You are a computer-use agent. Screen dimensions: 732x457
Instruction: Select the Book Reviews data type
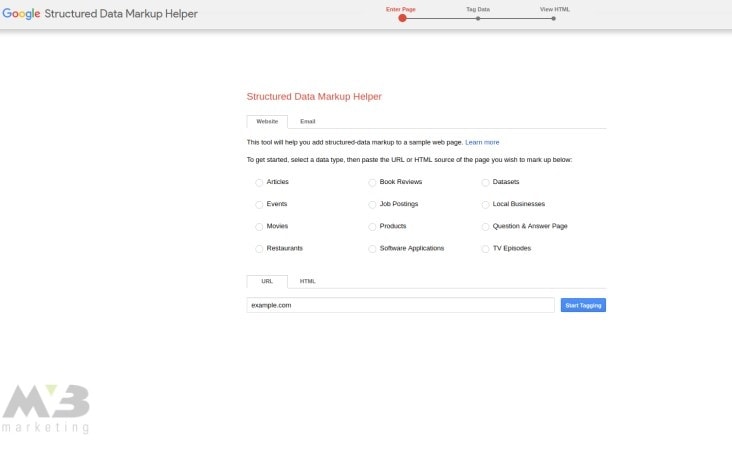coord(372,183)
